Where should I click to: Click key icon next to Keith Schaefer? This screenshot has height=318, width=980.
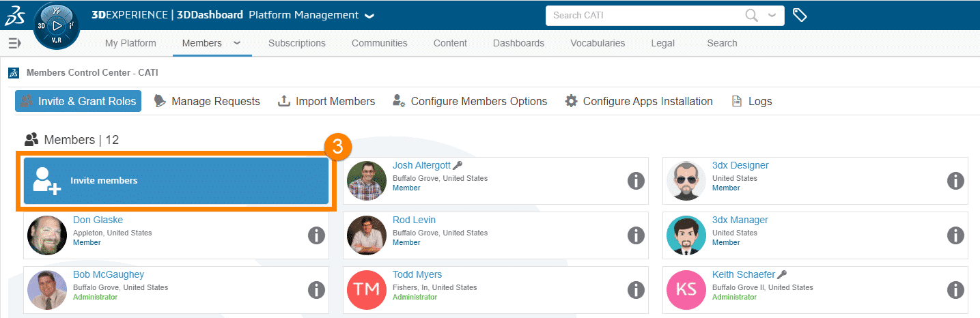pyautogui.click(x=783, y=274)
